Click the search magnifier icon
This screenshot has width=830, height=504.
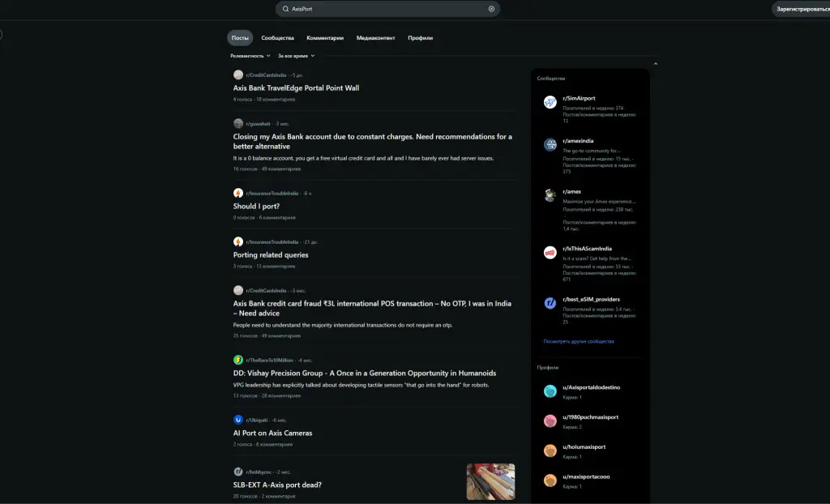pos(285,9)
